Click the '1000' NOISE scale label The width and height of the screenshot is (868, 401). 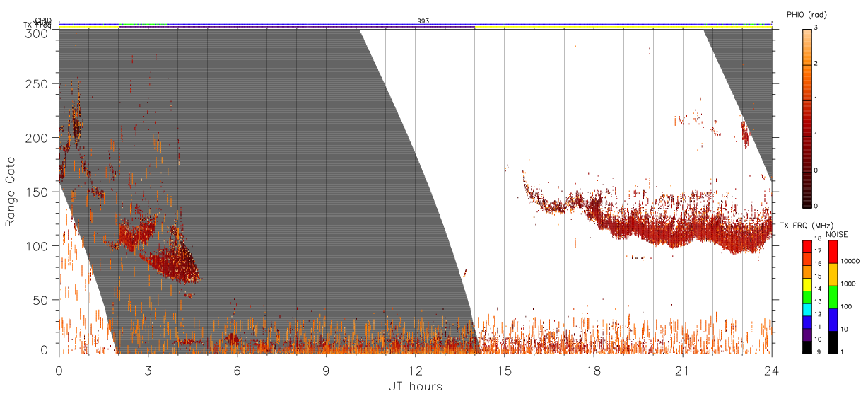point(848,284)
